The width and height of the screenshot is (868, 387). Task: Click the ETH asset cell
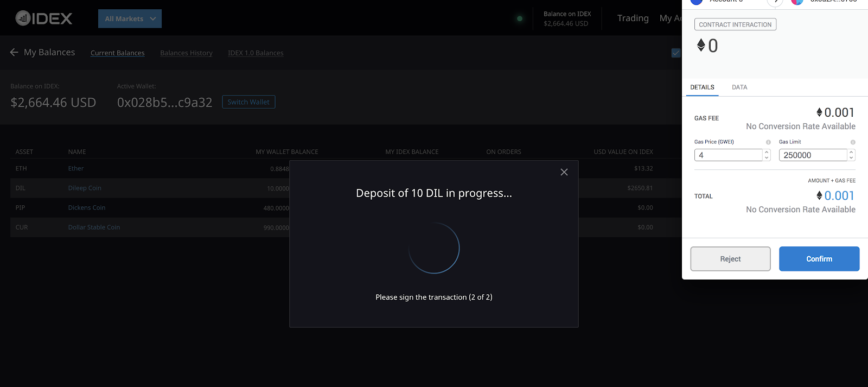[x=21, y=168]
